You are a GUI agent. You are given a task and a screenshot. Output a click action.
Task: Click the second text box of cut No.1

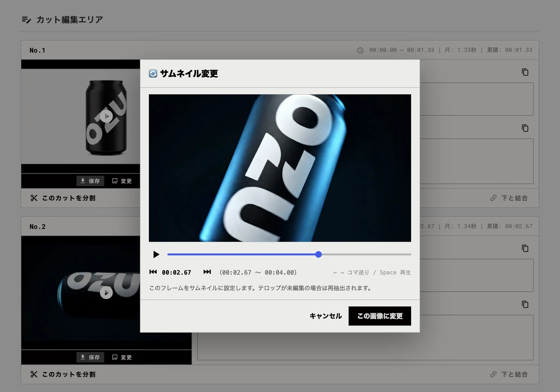pyautogui.click(x=476, y=161)
